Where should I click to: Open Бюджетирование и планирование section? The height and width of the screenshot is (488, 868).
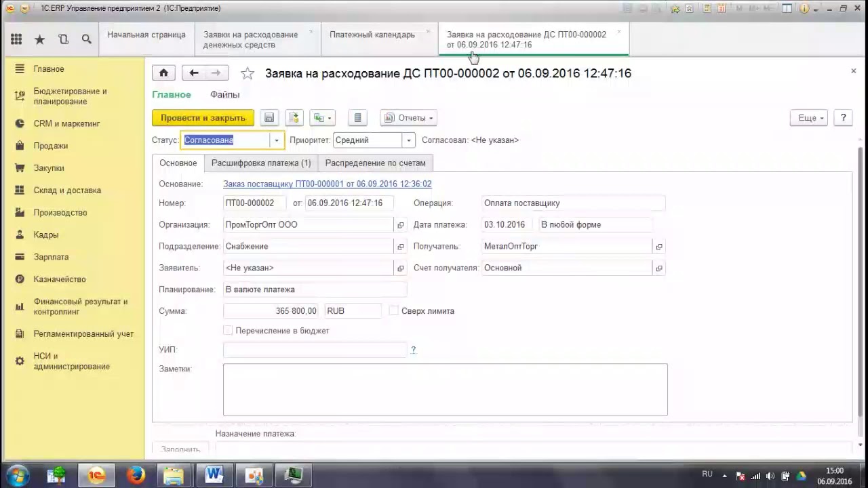[71, 96]
